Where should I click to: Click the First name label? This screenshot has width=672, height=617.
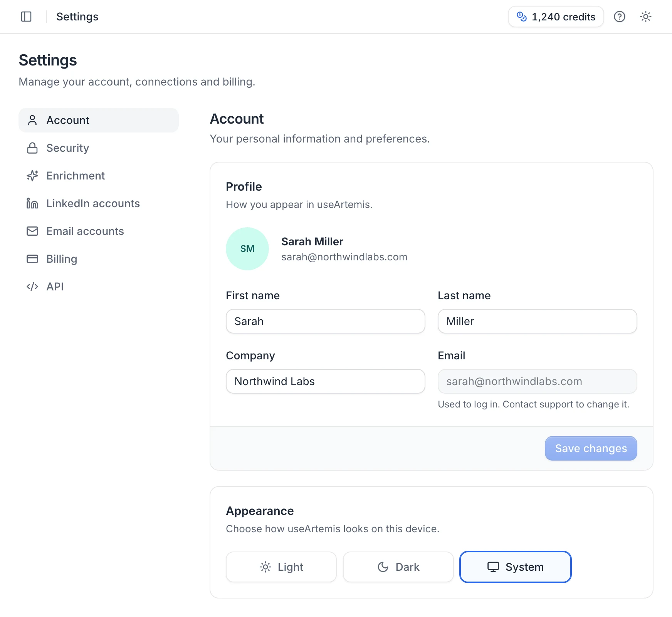[253, 295]
